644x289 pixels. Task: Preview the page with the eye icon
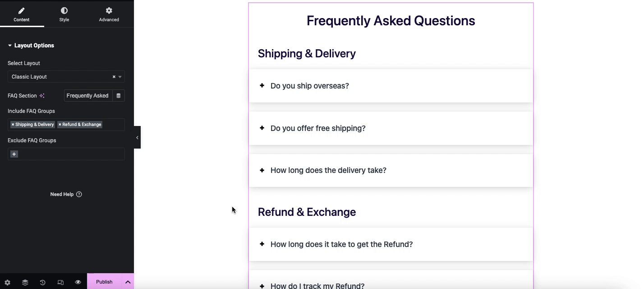[78, 282]
